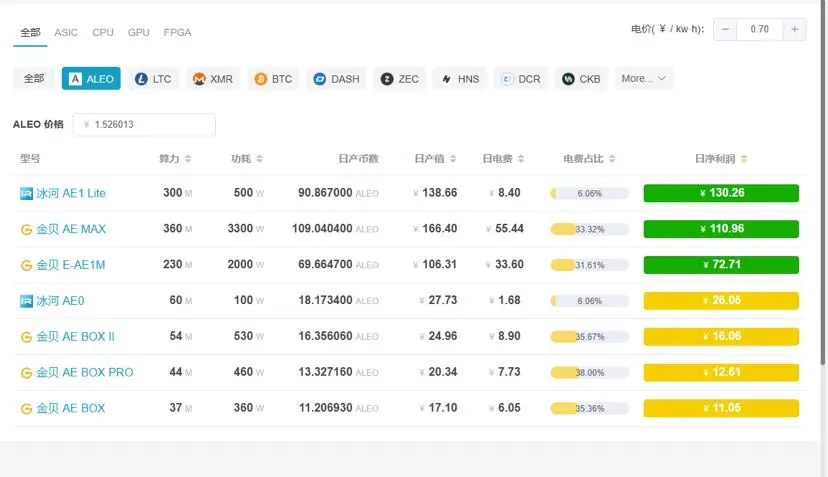Click the 6.06% electricity ratio bar for AE1 Lite
This screenshot has width=828, height=477.
589,194
